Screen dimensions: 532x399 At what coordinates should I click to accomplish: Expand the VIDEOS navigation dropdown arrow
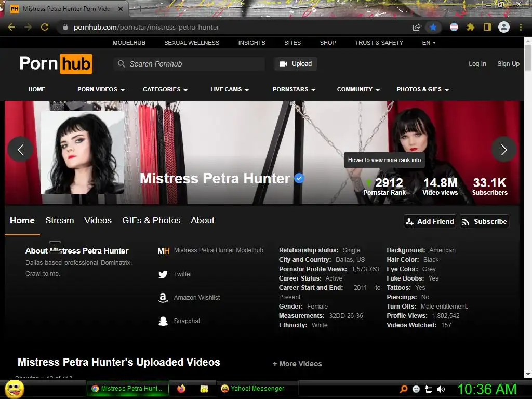[123, 90]
